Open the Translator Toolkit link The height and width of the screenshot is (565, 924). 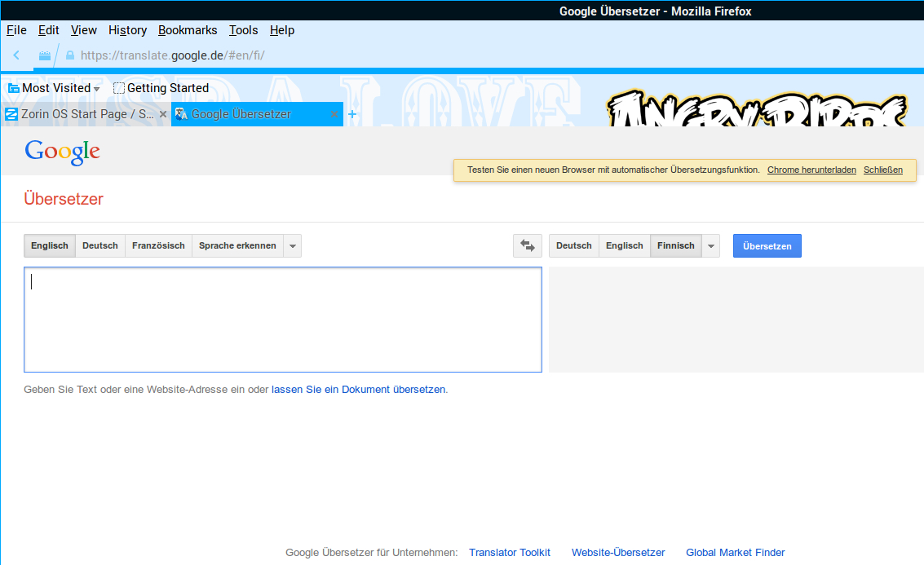pos(510,552)
